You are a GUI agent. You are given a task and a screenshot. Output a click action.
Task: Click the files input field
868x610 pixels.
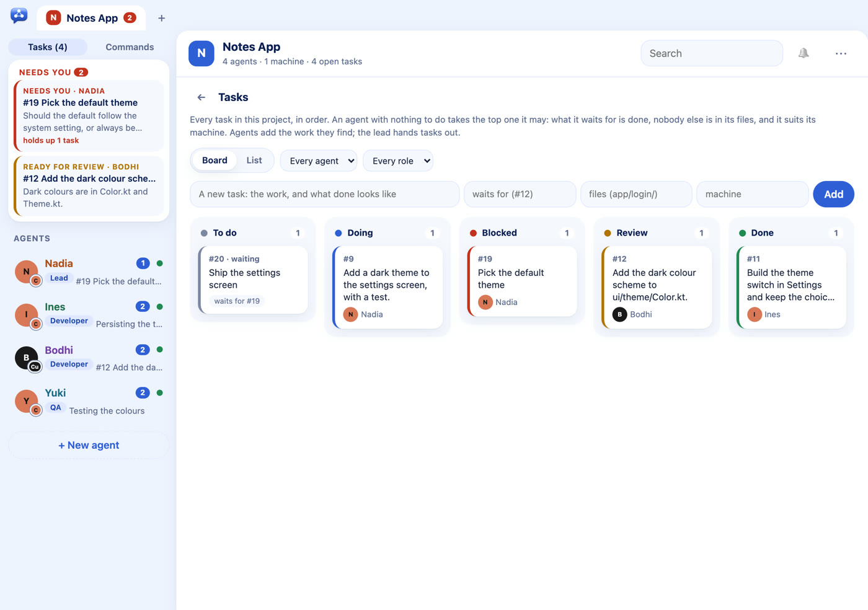tap(636, 194)
